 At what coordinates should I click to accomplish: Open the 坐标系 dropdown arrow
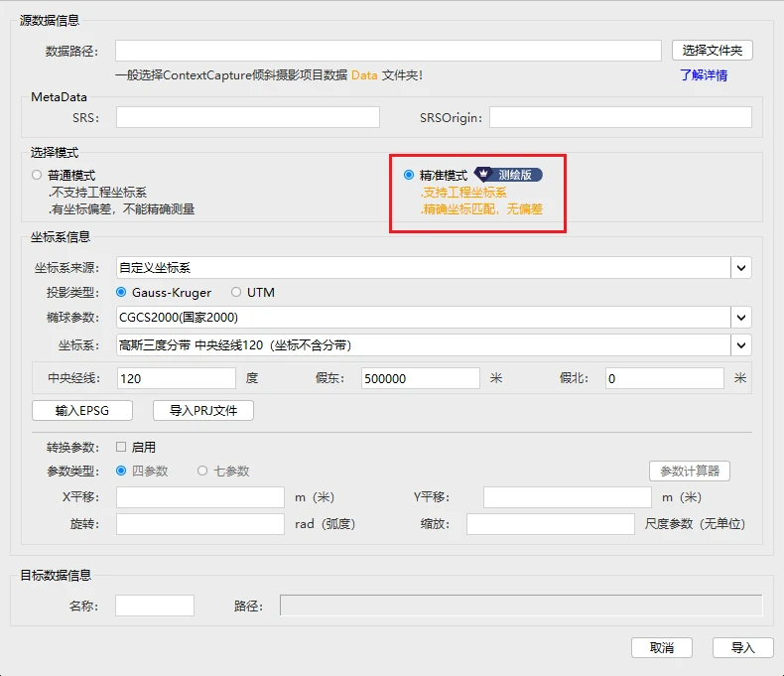741,345
